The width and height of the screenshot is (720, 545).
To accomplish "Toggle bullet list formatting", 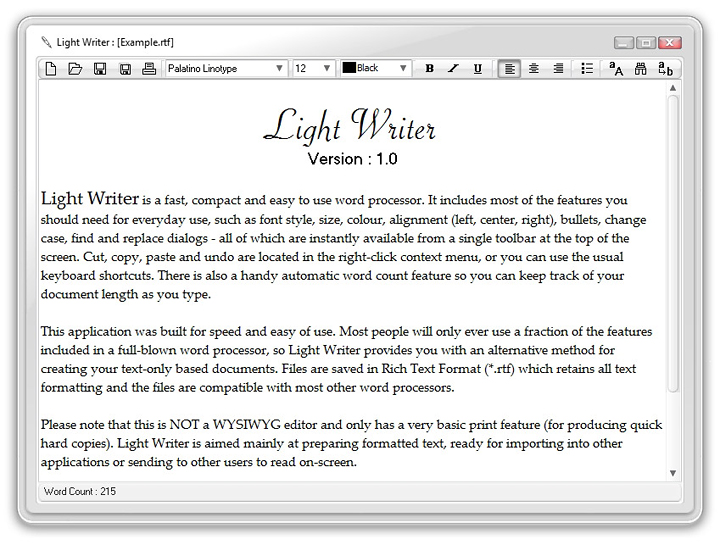I will pos(587,69).
